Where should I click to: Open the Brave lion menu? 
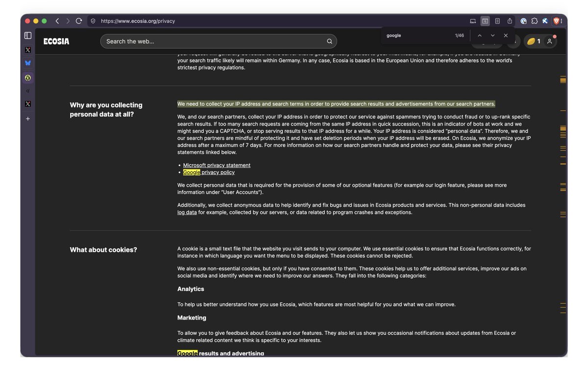[557, 21]
